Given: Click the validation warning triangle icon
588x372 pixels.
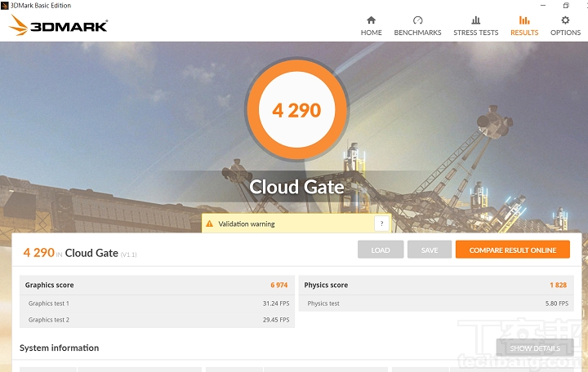Looking at the screenshot, I should (x=210, y=224).
